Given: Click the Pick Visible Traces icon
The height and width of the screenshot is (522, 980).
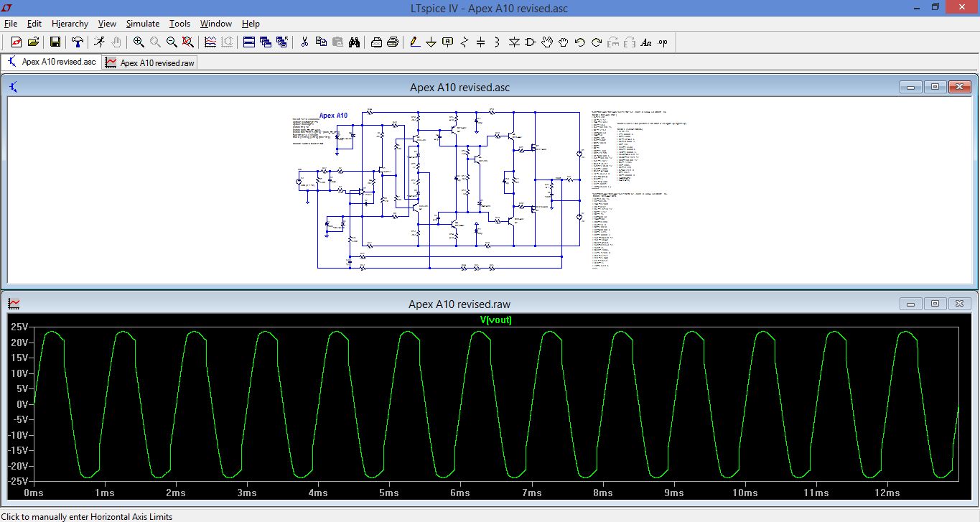Looking at the screenshot, I should coord(210,42).
